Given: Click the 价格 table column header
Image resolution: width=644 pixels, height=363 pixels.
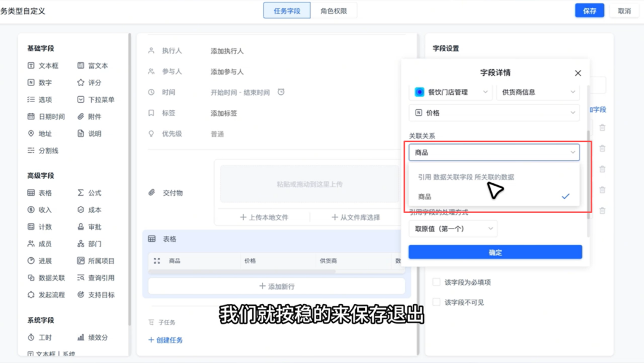Looking at the screenshot, I should click(250, 261).
